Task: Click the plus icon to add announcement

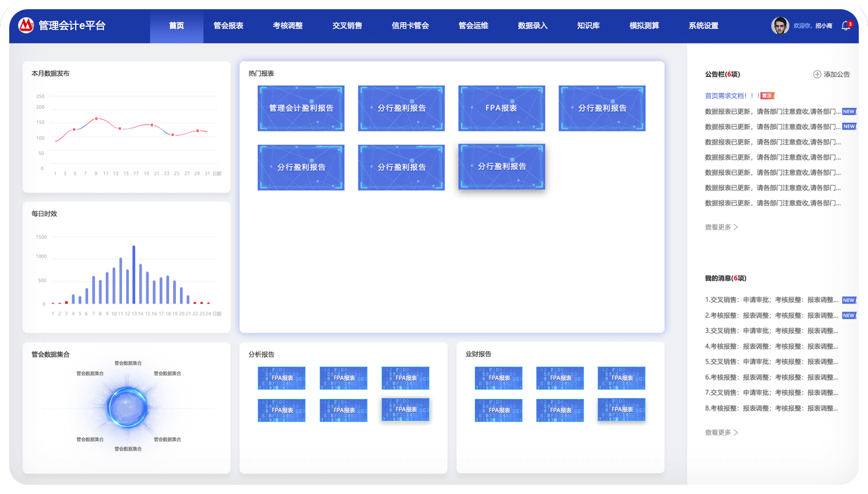Action: pyautogui.click(x=817, y=74)
